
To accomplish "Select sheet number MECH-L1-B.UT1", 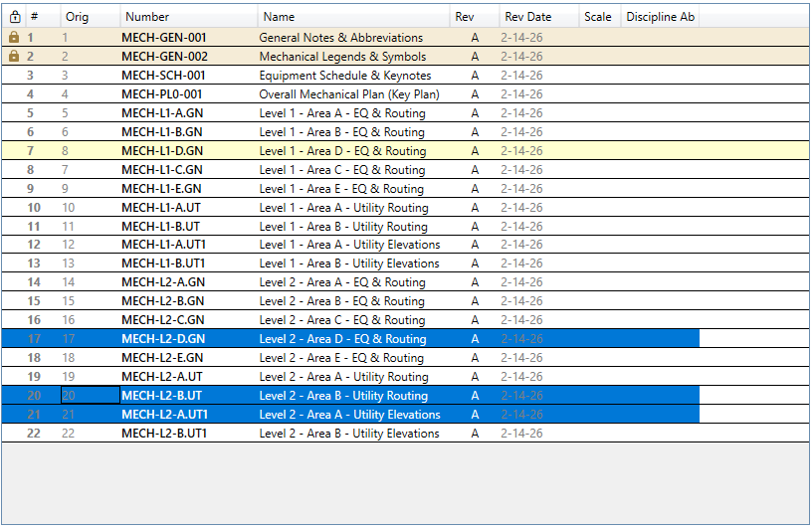I will pyautogui.click(x=163, y=263).
